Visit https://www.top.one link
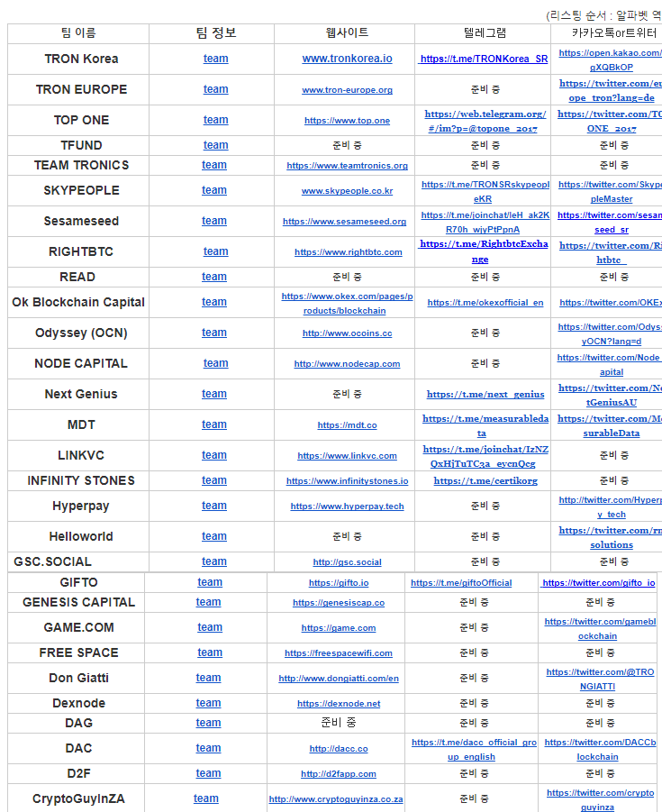 pos(348,120)
